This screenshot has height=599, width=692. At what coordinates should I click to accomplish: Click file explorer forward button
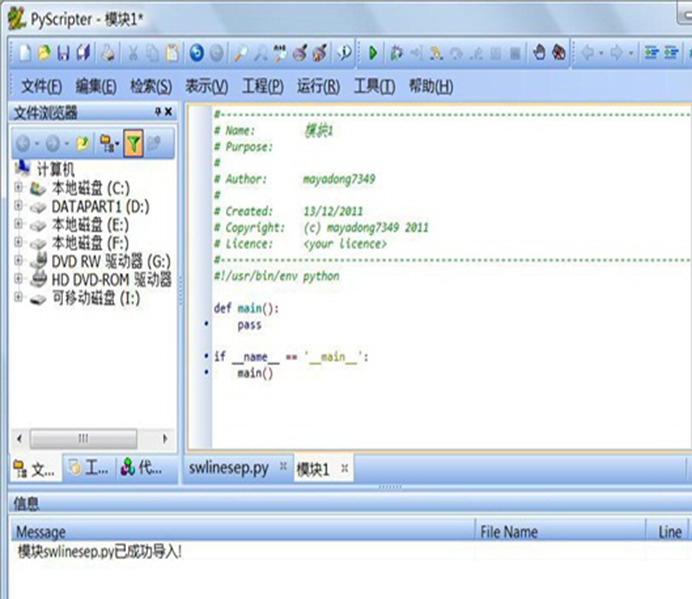point(53,143)
